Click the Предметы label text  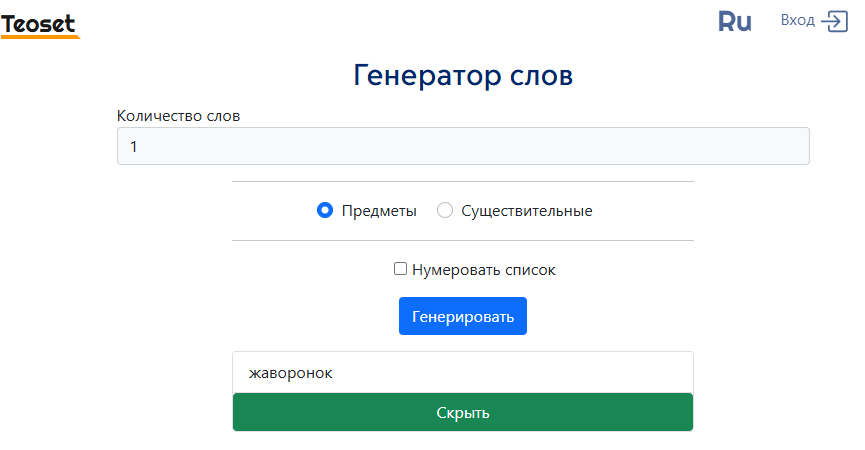point(379,211)
